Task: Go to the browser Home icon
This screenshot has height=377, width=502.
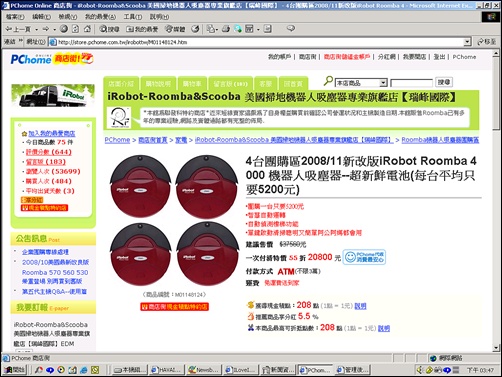Action: (87, 29)
